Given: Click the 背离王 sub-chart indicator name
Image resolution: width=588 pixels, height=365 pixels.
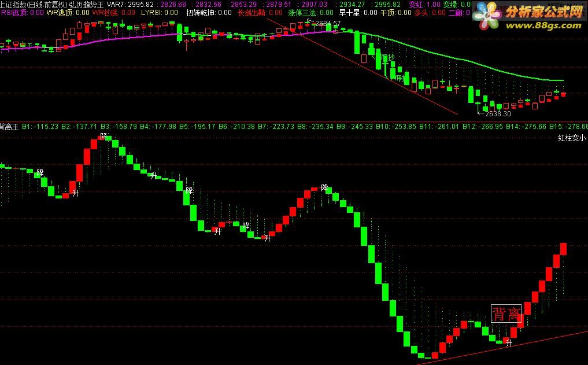Looking at the screenshot, I should point(9,127).
